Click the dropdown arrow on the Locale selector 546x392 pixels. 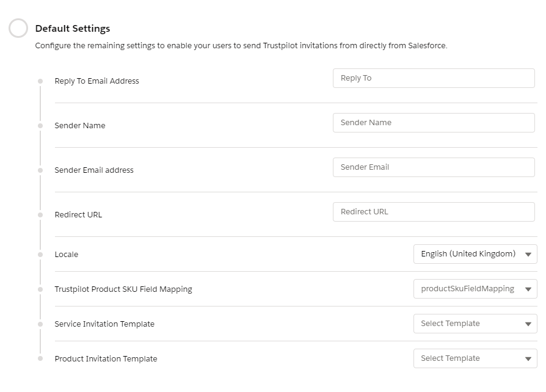click(x=529, y=254)
